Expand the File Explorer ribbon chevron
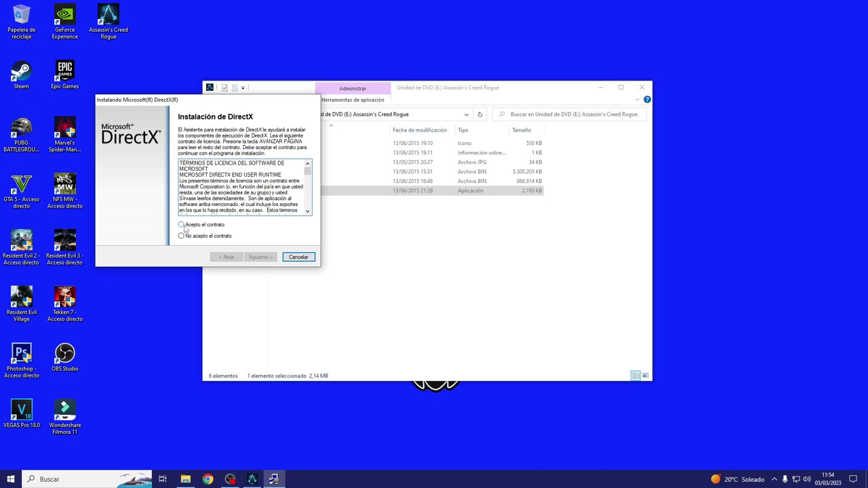The height and width of the screenshot is (488, 868). (637, 100)
